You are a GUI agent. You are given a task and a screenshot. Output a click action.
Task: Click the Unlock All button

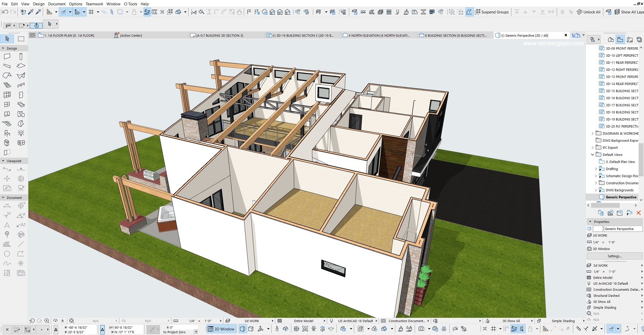[589, 12]
